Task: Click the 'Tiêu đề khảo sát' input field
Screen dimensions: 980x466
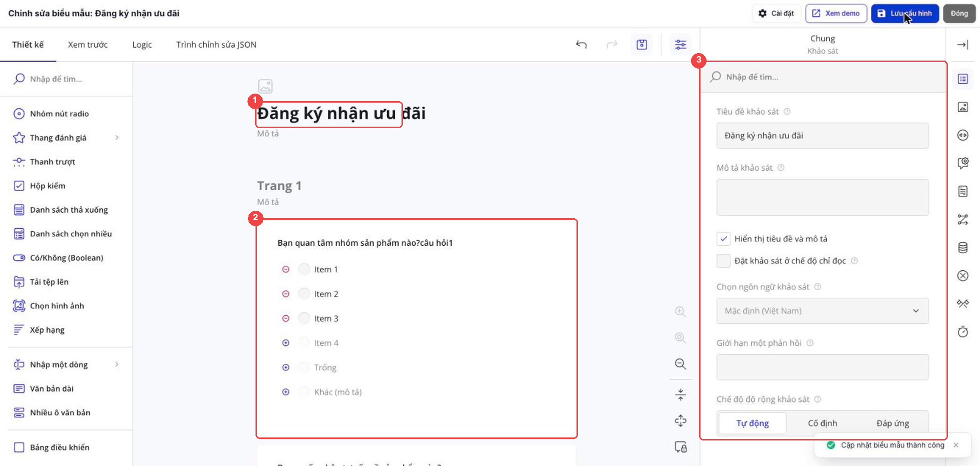Action: click(x=822, y=136)
